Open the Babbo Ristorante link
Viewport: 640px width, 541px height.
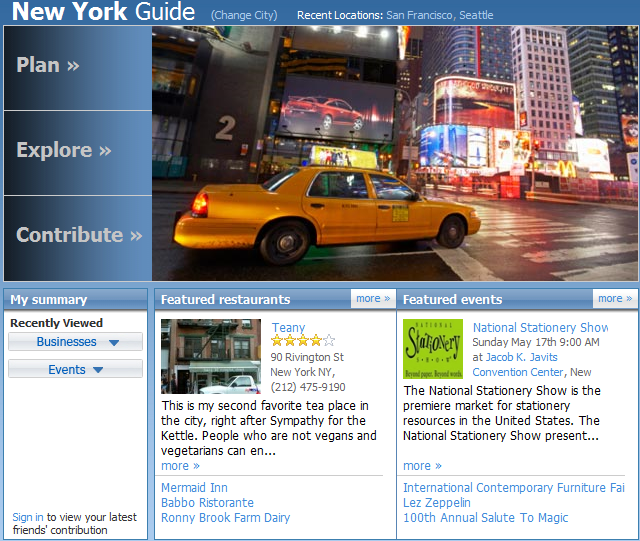point(207,503)
